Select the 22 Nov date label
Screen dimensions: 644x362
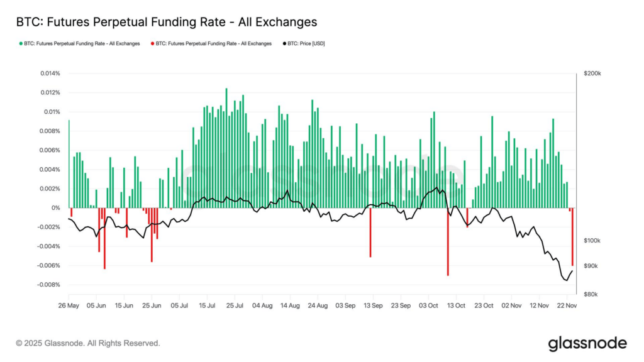tap(567, 306)
